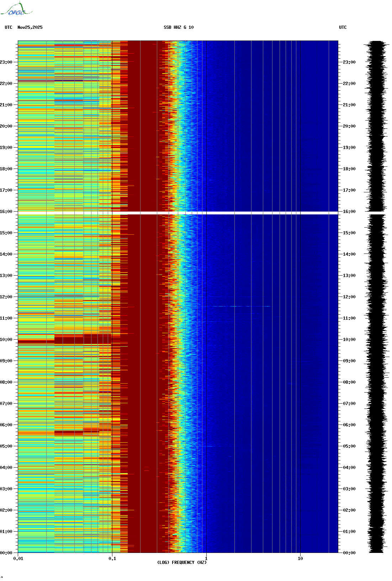This screenshot has height=581, width=392.
Task: Click the 00:00 right time axis label
Action: tap(349, 553)
